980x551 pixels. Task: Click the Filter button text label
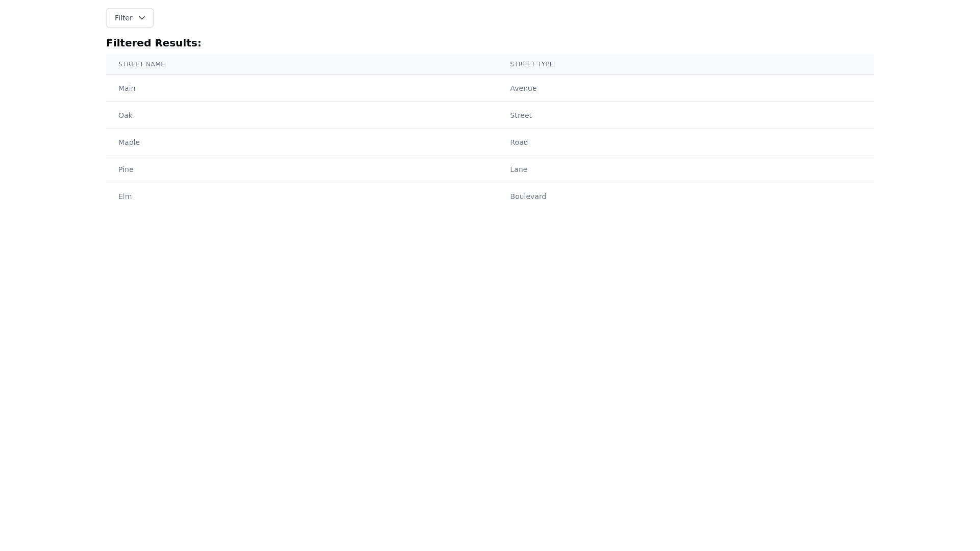click(x=124, y=18)
